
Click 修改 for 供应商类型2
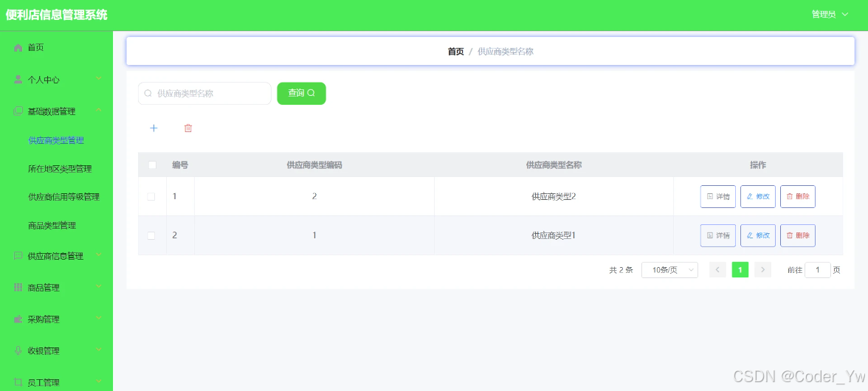point(758,196)
